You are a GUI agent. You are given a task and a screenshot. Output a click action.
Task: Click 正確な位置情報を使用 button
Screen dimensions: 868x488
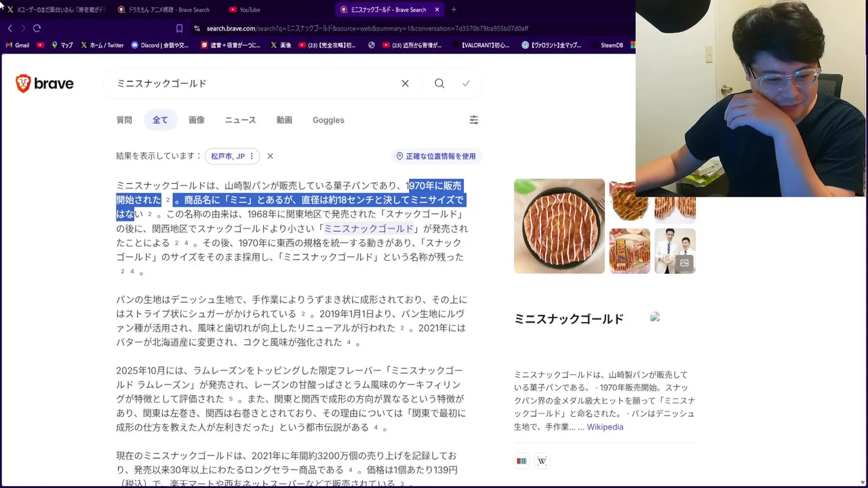[x=436, y=156]
